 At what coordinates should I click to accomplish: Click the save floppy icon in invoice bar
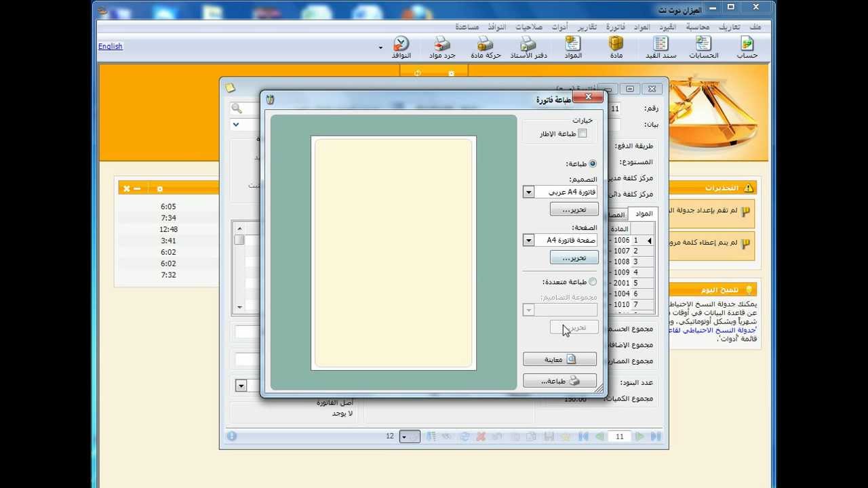point(549,436)
